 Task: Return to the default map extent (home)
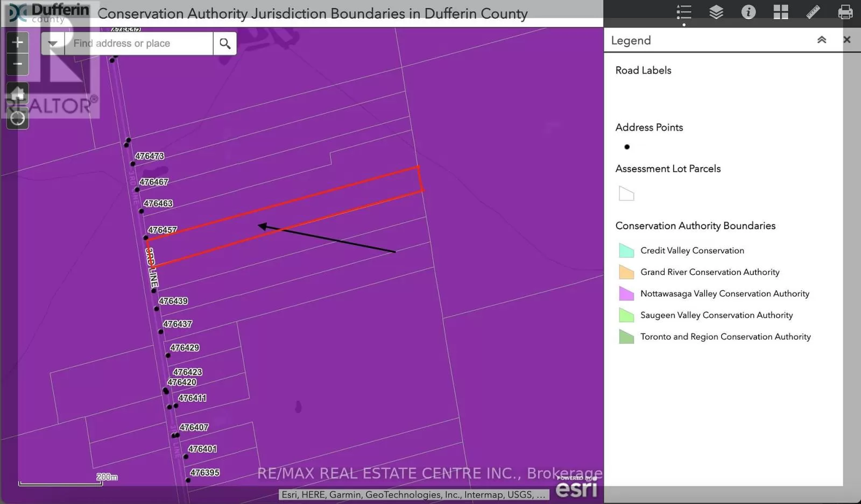tap(17, 94)
